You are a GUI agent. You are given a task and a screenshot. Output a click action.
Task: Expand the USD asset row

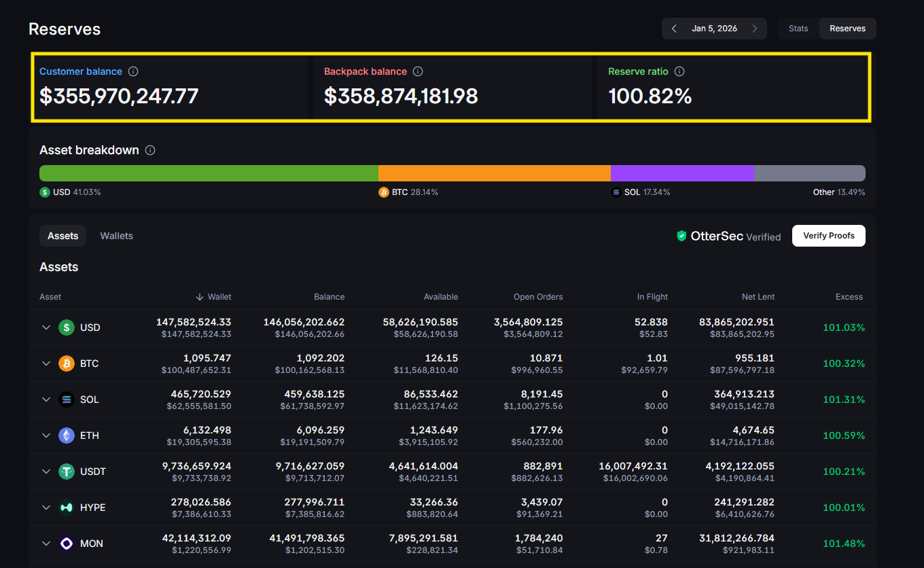[x=46, y=327]
